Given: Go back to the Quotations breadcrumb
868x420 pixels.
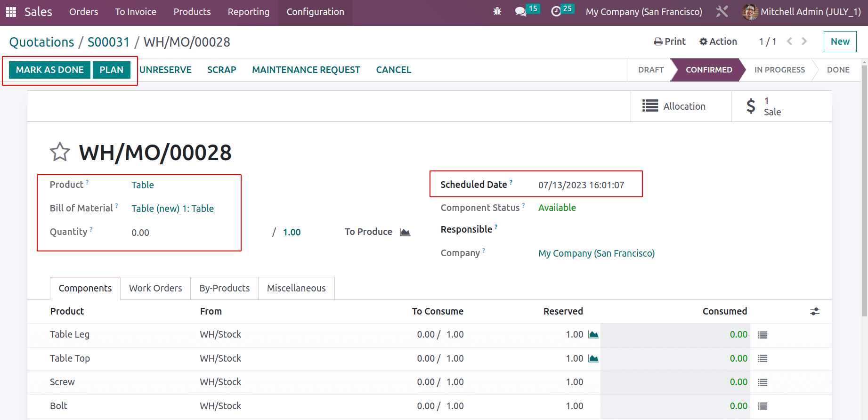Looking at the screenshot, I should pos(42,42).
